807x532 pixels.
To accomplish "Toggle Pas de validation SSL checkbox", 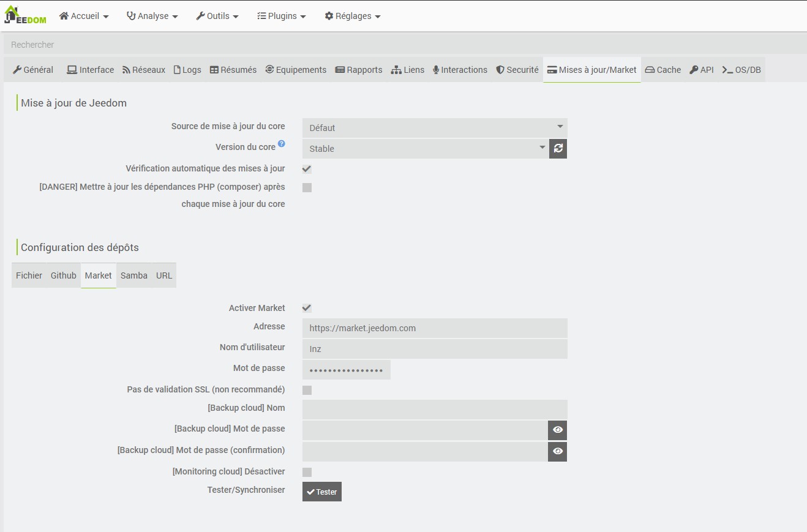I will [307, 390].
